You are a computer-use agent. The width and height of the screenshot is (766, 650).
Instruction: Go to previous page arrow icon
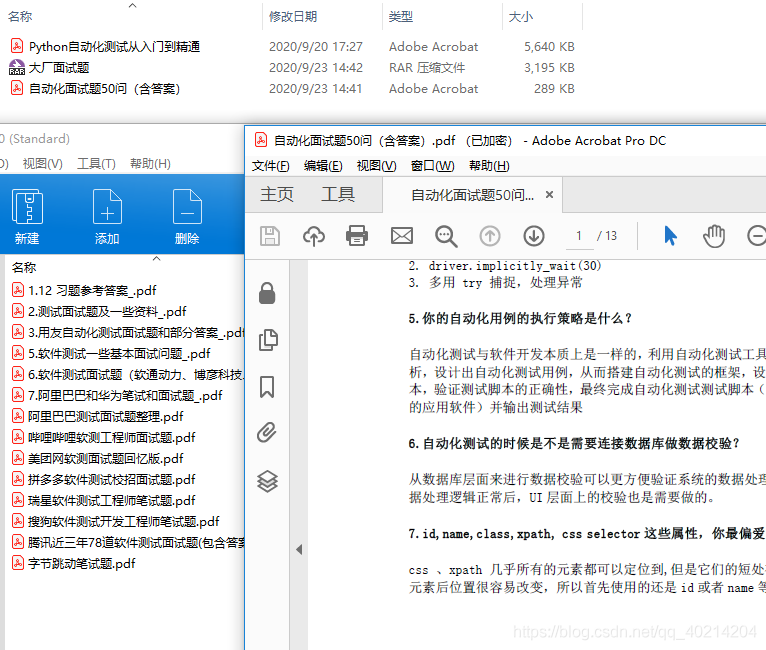click(489, 236)
